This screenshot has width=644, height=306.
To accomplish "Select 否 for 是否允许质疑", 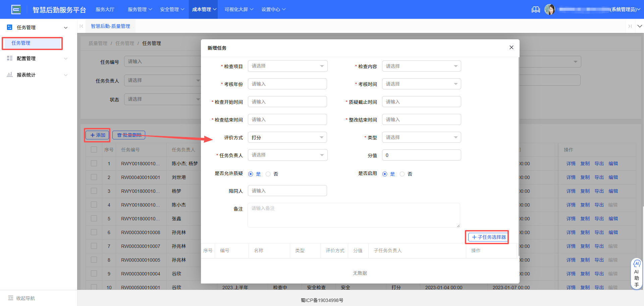I will [x=268, y=174].
